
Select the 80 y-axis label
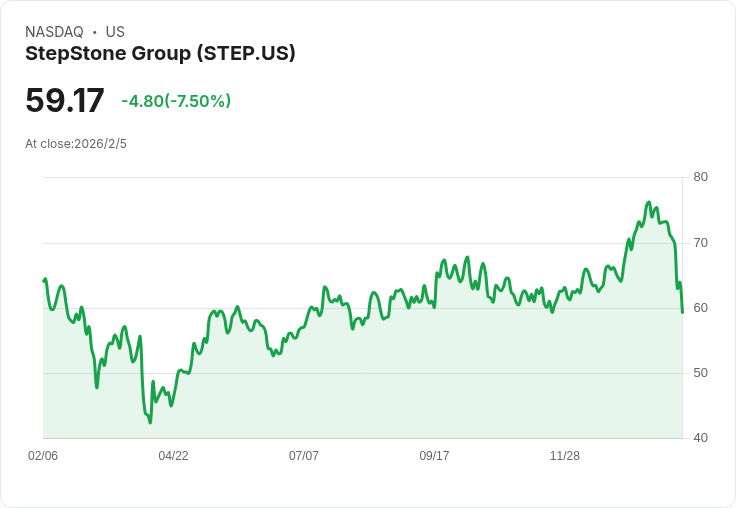click(x=701, y=177)
